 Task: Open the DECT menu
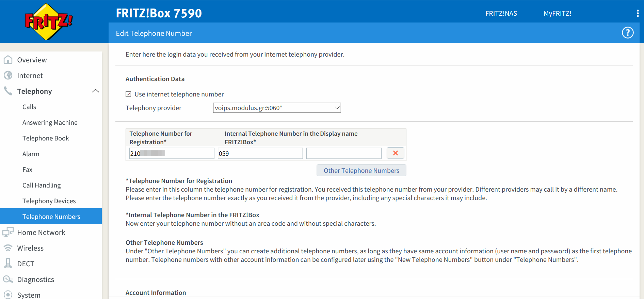click(x=26, y=264)
